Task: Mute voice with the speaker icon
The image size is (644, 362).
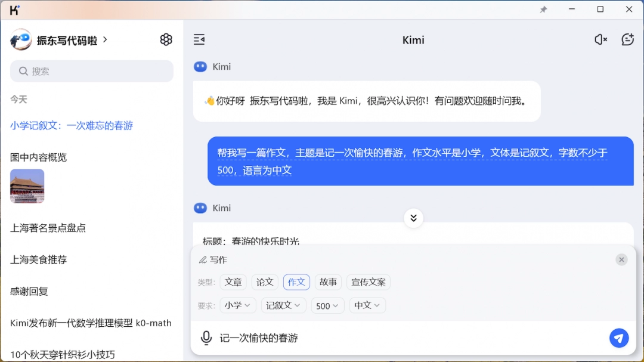Action: point(600,39)
